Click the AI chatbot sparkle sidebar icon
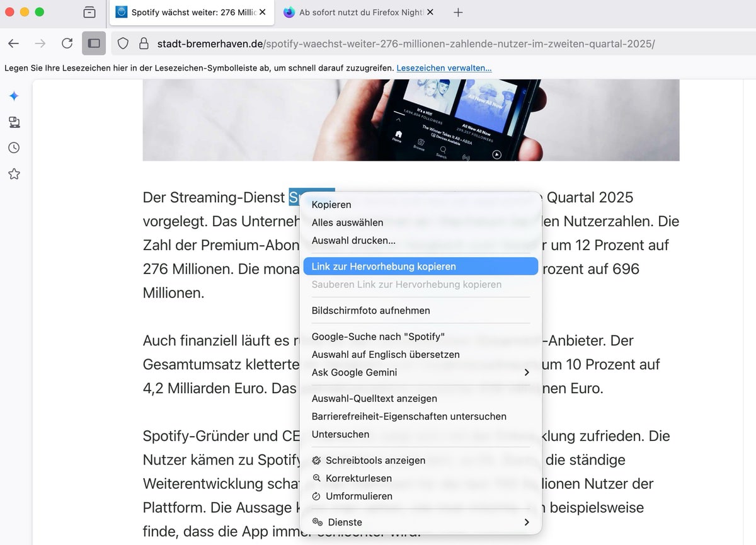756x545 pixels. click(14, 96)
